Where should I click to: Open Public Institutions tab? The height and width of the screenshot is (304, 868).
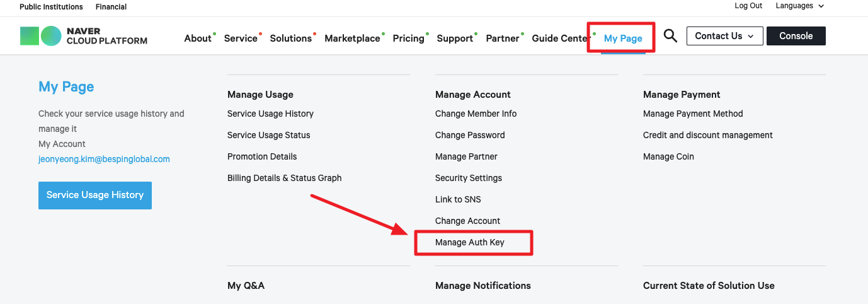tap(51, 7)
